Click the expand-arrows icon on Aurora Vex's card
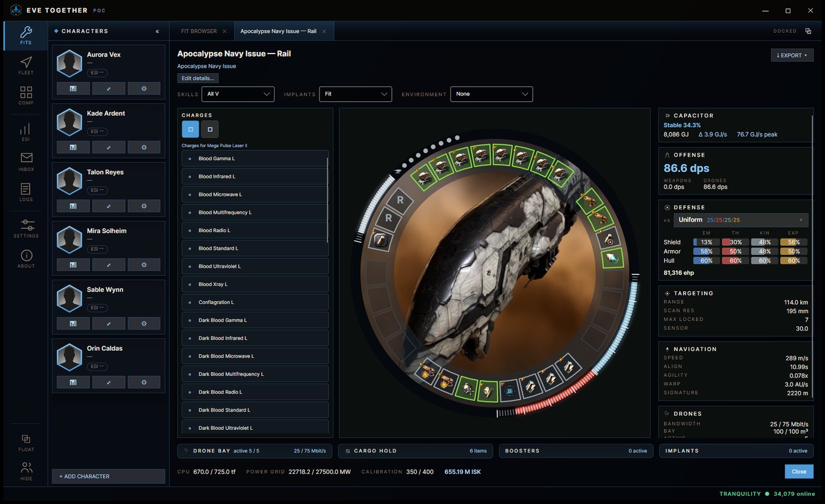 point(108,88)
